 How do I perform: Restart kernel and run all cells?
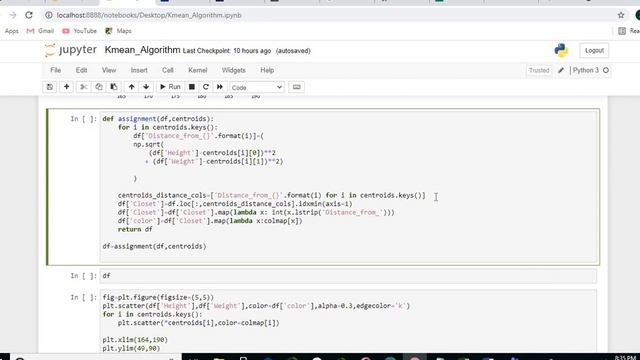[x=220, y=87]
